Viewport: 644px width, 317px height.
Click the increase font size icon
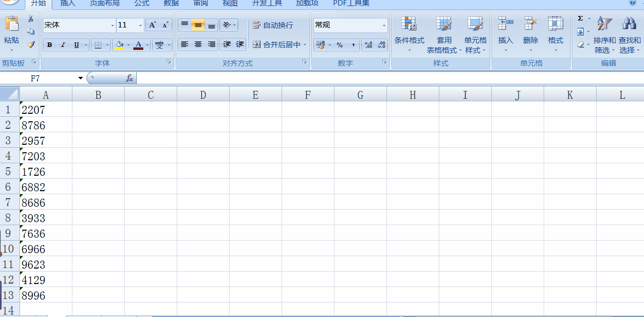[153, 25]
